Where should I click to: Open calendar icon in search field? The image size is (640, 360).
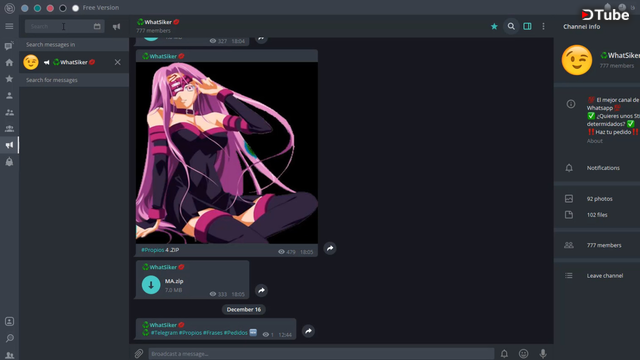(x=97, y=27)
